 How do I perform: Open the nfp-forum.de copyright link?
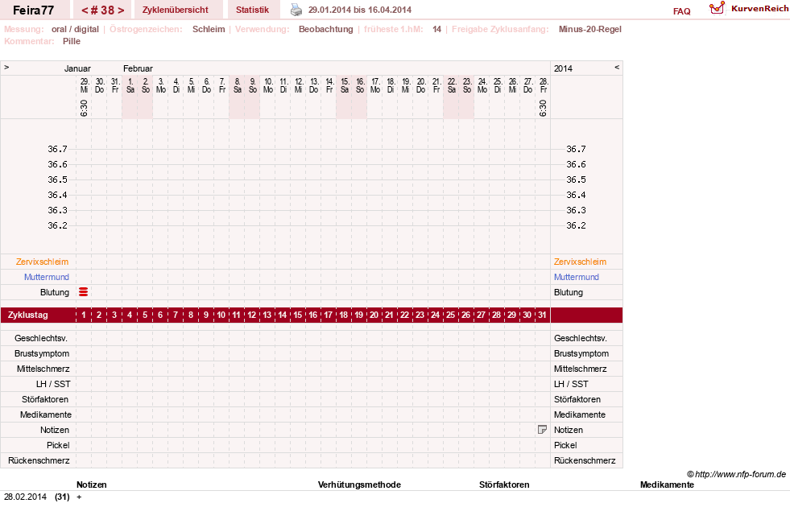click(x=736, y=474)
